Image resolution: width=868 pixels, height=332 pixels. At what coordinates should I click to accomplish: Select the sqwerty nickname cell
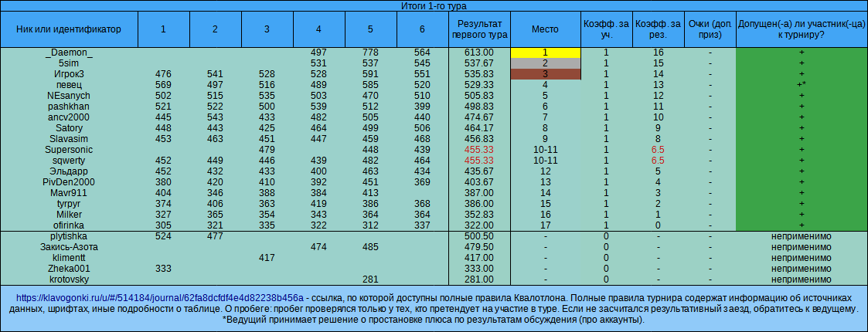coord(69,161)
